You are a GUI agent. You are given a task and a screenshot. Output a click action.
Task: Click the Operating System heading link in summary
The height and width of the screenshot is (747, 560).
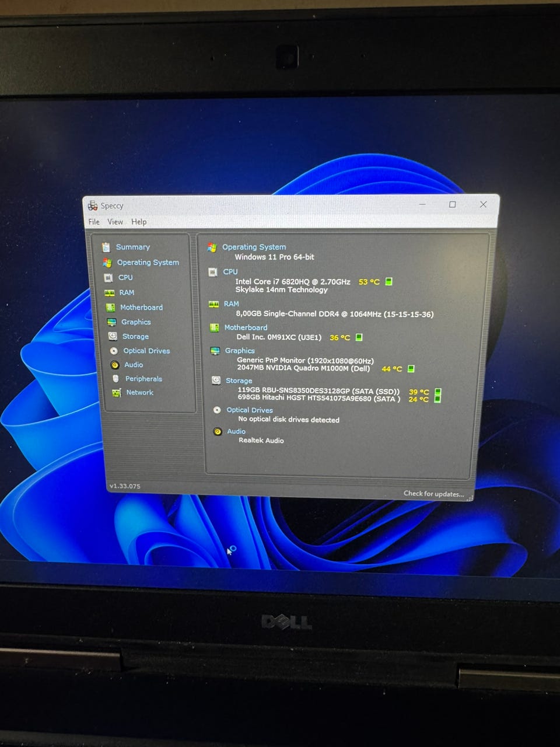pos(254,247)
